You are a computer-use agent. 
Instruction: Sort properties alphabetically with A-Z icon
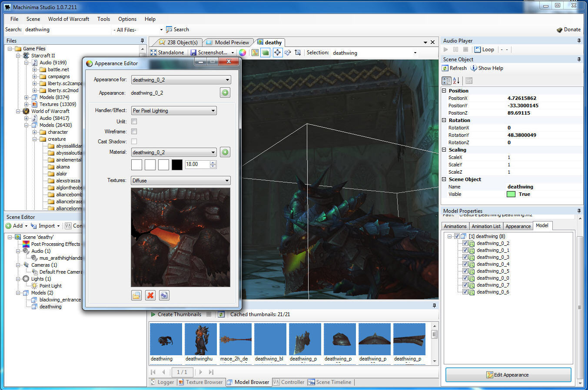coord(456,80)
